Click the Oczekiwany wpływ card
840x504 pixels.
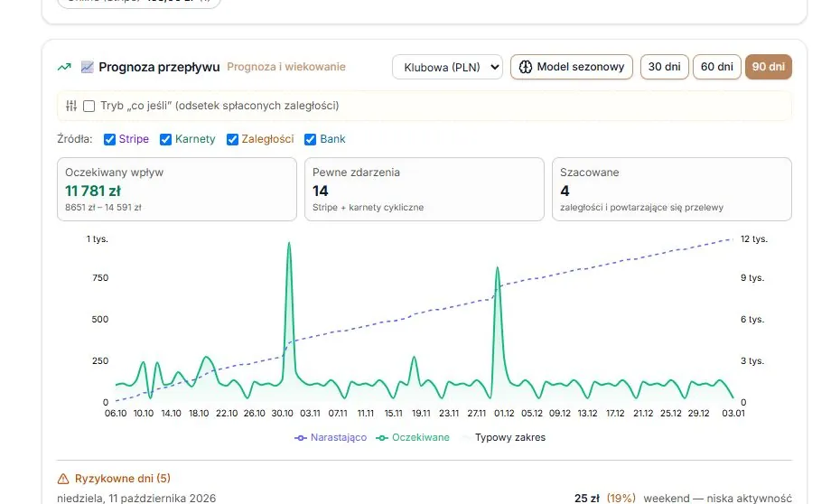(177, 189)
